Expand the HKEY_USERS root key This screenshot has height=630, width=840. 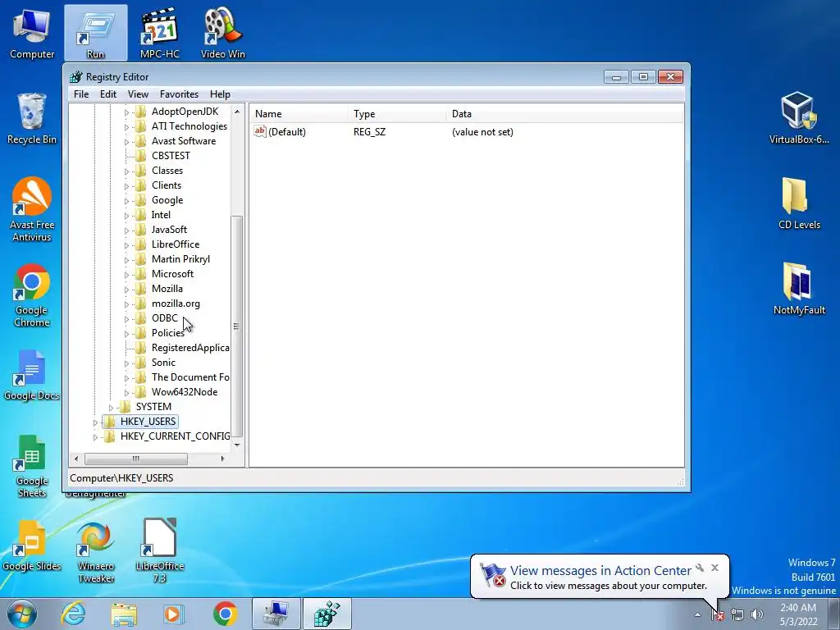coord(95,422)
